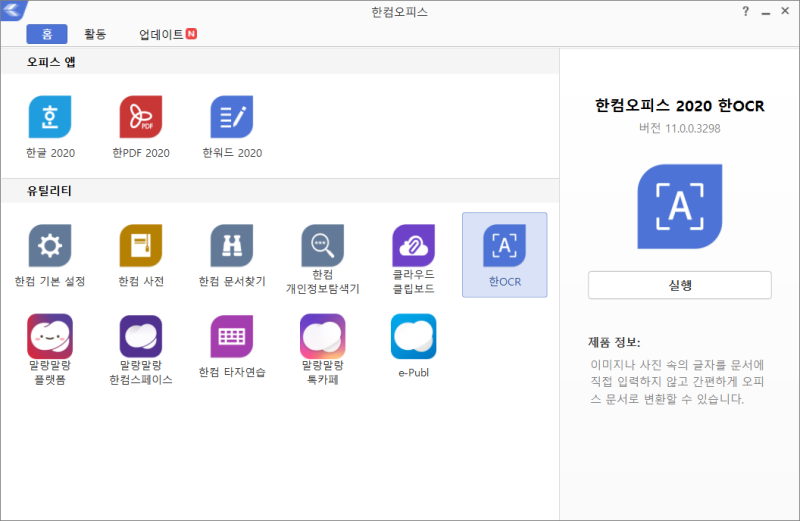Switch to the 활동 tab

95,34
